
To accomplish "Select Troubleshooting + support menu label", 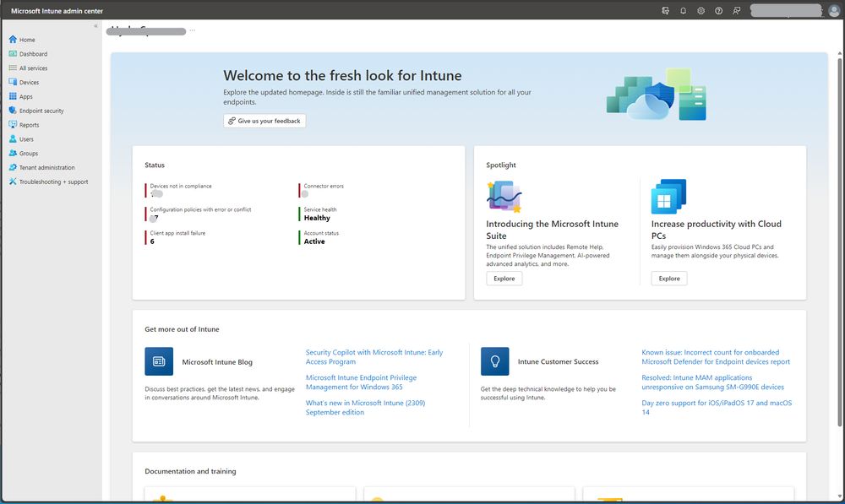I will tap(53, 182).
